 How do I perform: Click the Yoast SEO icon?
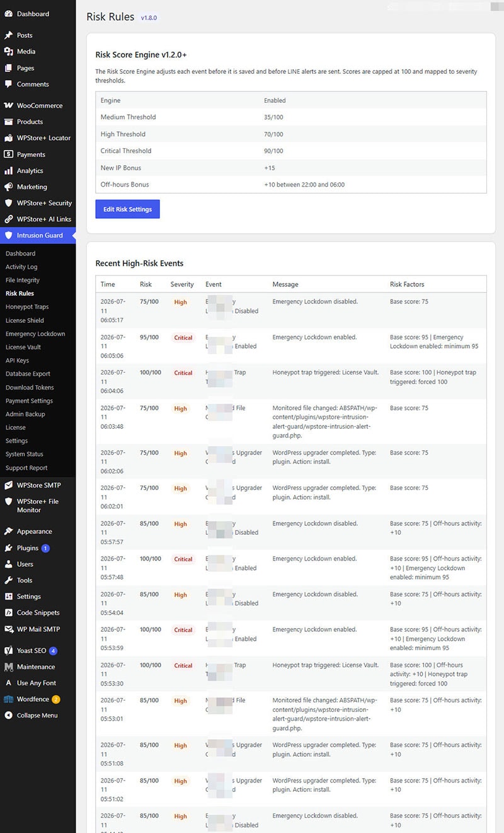tap(8, 651)
